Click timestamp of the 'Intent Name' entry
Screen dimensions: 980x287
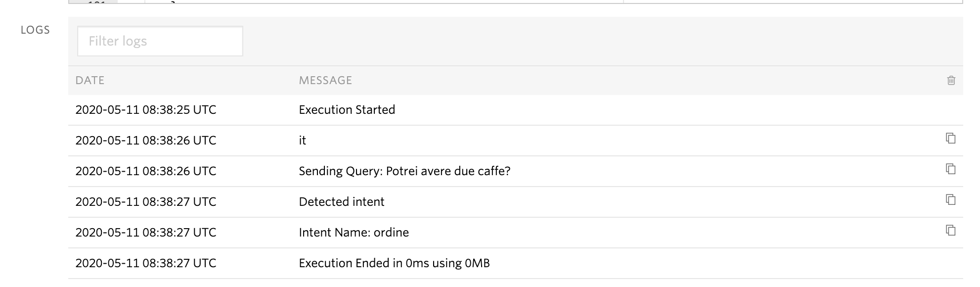click(146, 233)
